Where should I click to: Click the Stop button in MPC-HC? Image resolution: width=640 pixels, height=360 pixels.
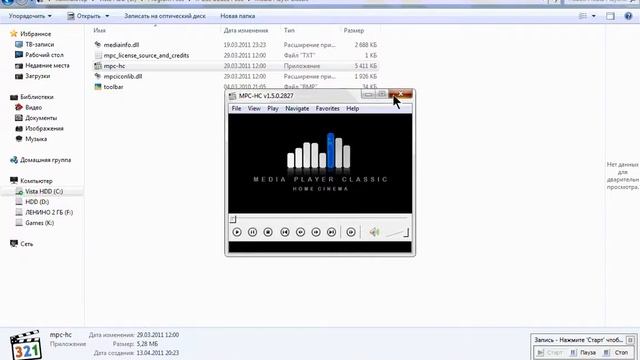pos(268,232)
